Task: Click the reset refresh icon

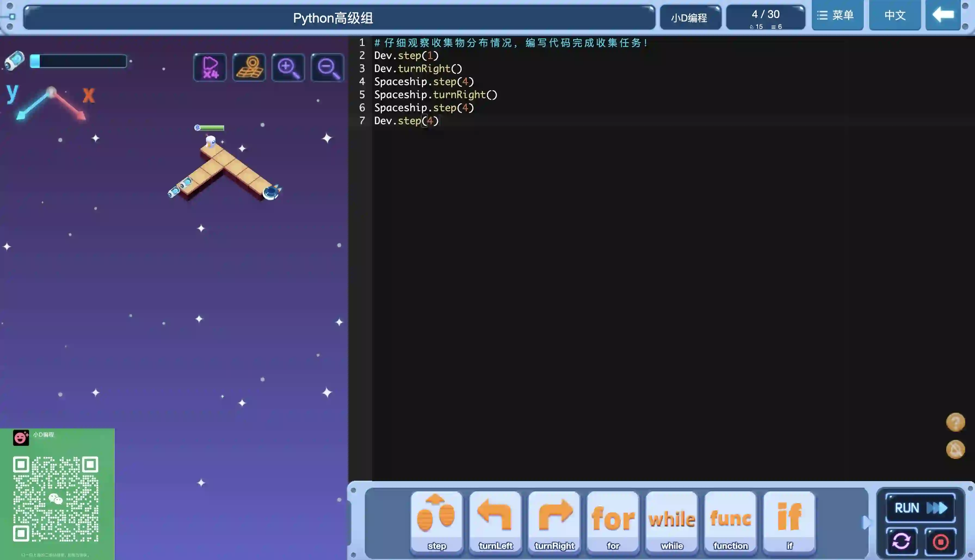Action: click(902, 542)
